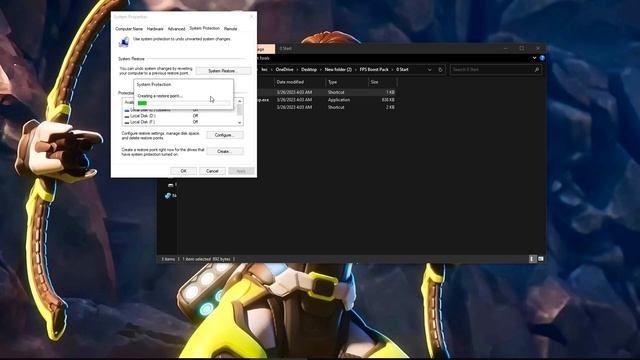The image size is (640, 360).
Task: Click the green restore point progress bar
Action: (184, 103)
